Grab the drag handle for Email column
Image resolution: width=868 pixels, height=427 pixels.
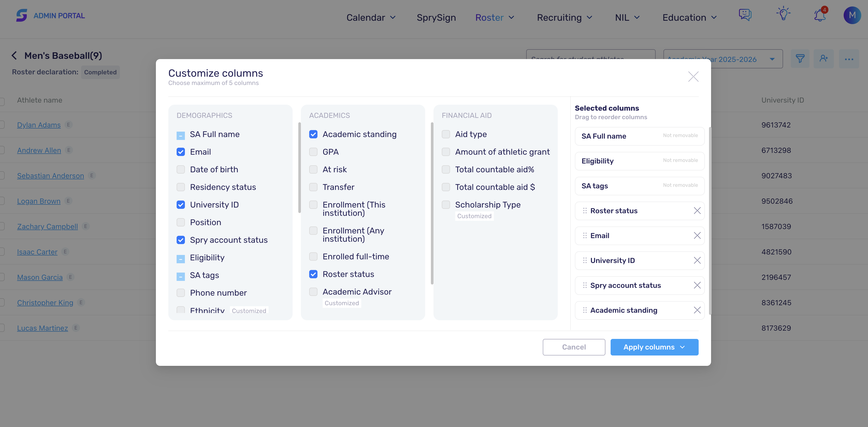[x=585, y=236]
